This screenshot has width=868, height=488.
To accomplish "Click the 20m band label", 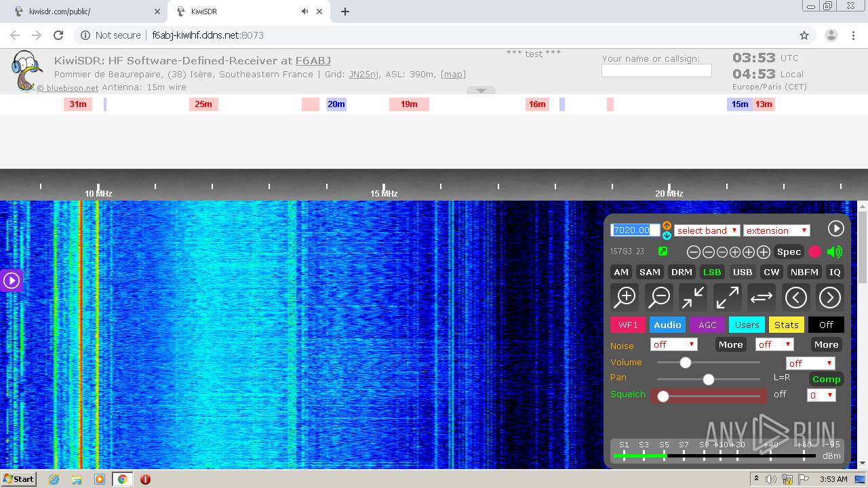I will 336,104.
